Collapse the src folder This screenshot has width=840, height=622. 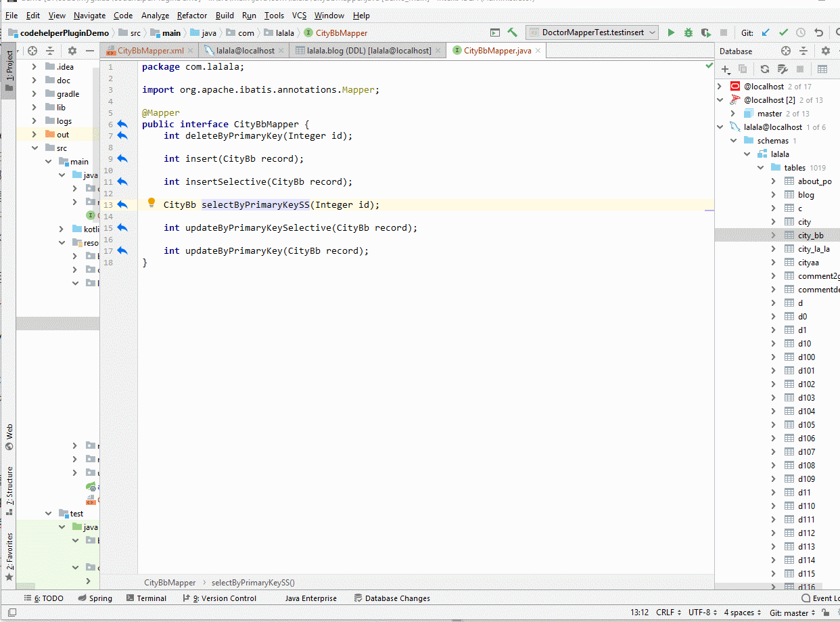34,148
